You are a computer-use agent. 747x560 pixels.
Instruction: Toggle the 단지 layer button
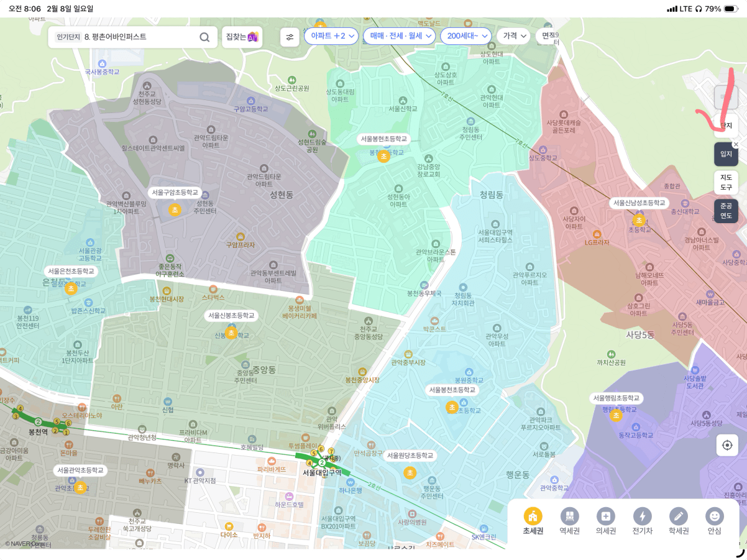click(x=726, y=126)
